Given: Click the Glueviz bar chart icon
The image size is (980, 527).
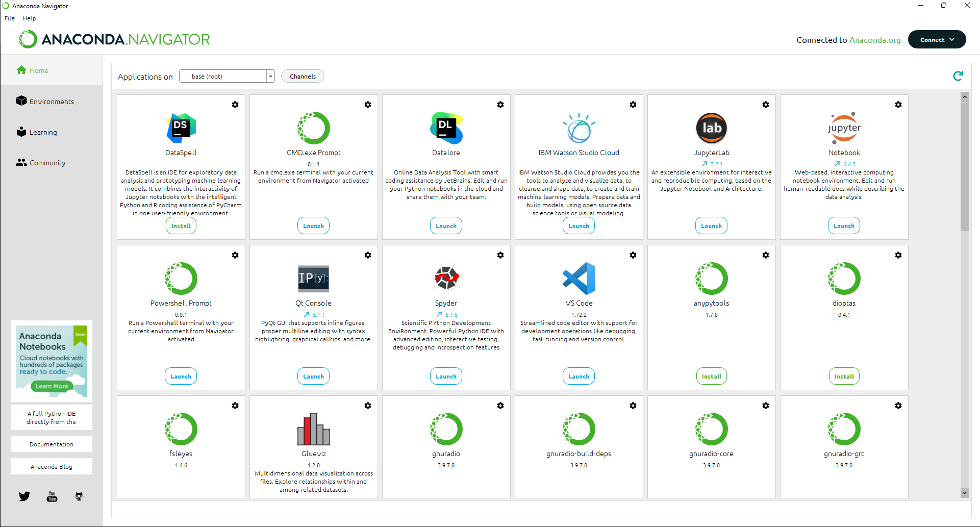Looking at the screenshot, I should click(314, 429).
